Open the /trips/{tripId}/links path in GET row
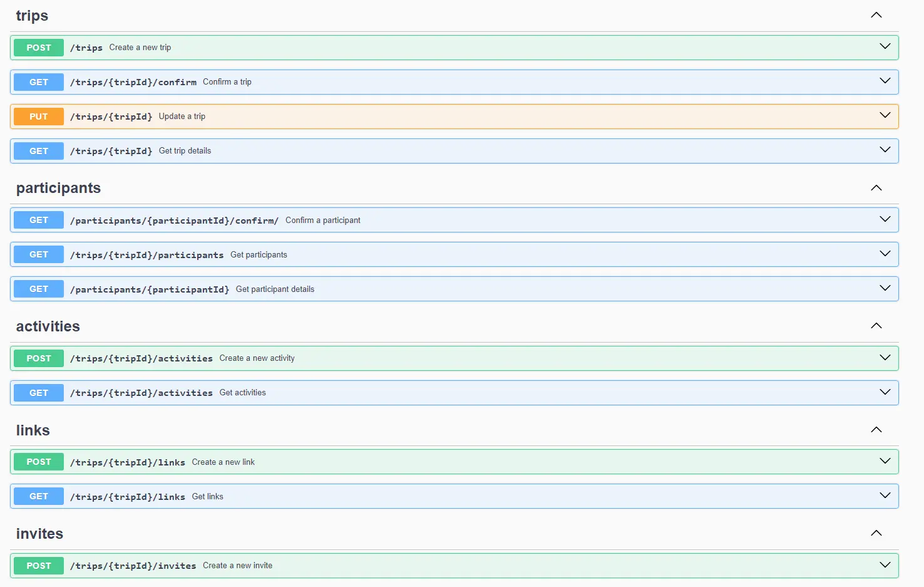Viewport: 924px width, 587px height. (x=128, y=497)
